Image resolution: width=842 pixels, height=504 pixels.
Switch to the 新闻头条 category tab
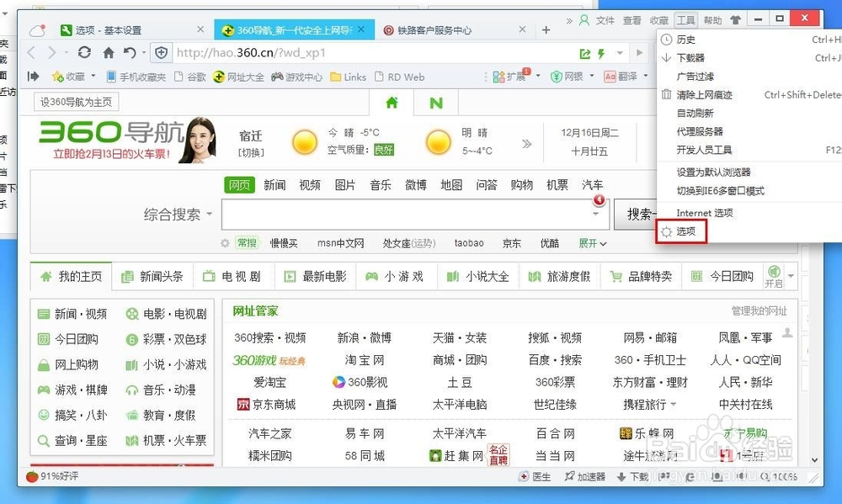152,277
